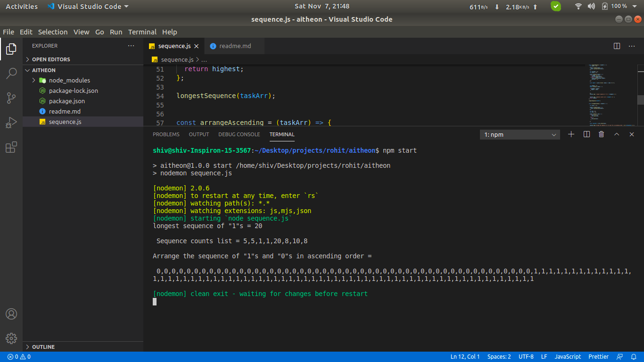Open the Activities overview
Image resolution: width=644 pixels, height=362 pixels.
pos(22,7)
